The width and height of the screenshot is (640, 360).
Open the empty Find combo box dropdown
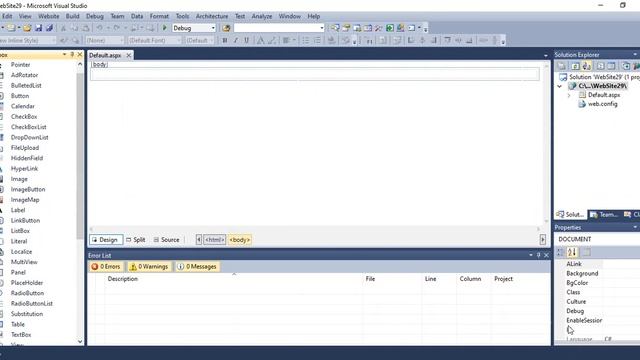(x=322, y=28)
